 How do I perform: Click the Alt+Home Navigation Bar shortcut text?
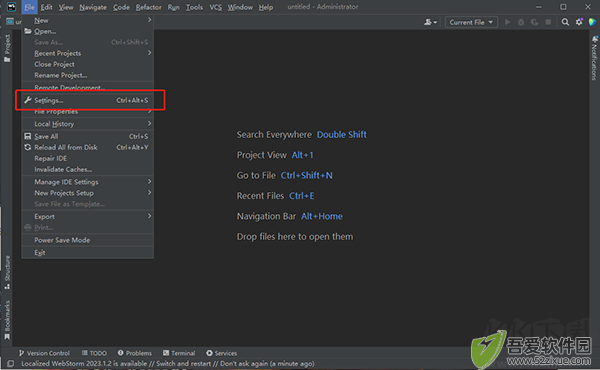tap(321, 216)
